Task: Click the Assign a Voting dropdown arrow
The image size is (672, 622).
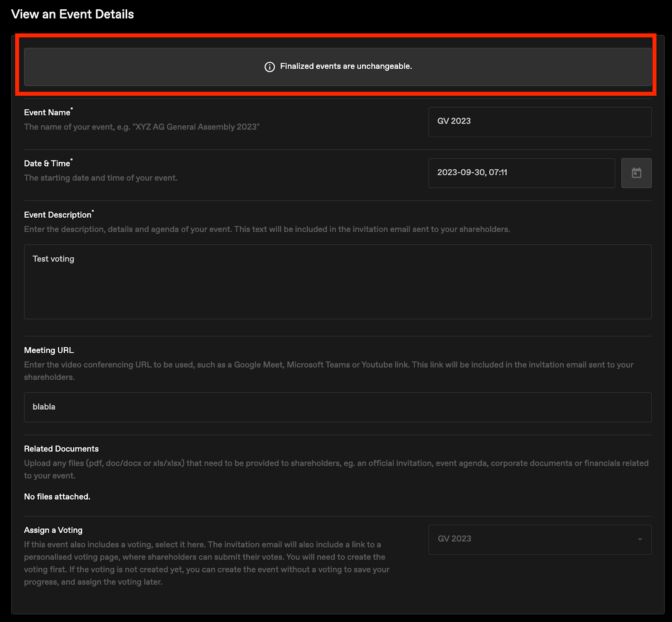Action: [x=640, y=539]
